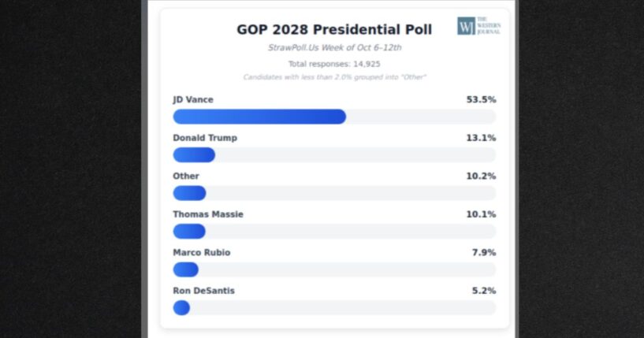Viewport: 644px width, 338px height.
Task: Click the total responses count text
Action: point(334,64)
